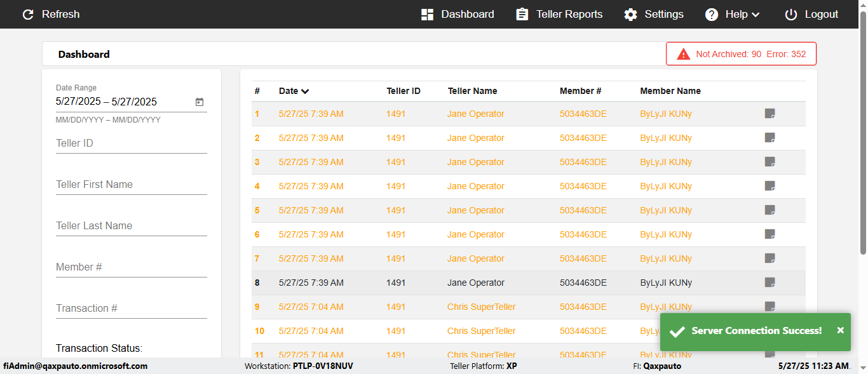Open the Settings gear icon
Screen dimensions: 868x374
(x=630, y=15)
